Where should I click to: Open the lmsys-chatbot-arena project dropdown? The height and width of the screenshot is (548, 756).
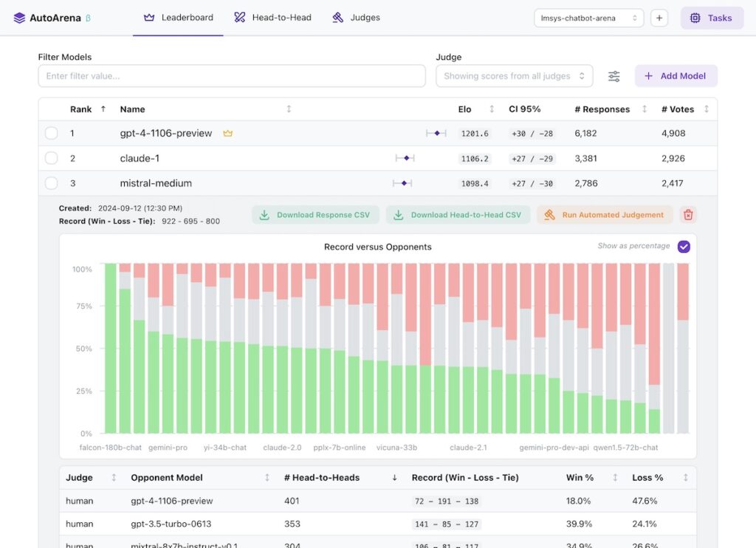(x=588, y=17)
